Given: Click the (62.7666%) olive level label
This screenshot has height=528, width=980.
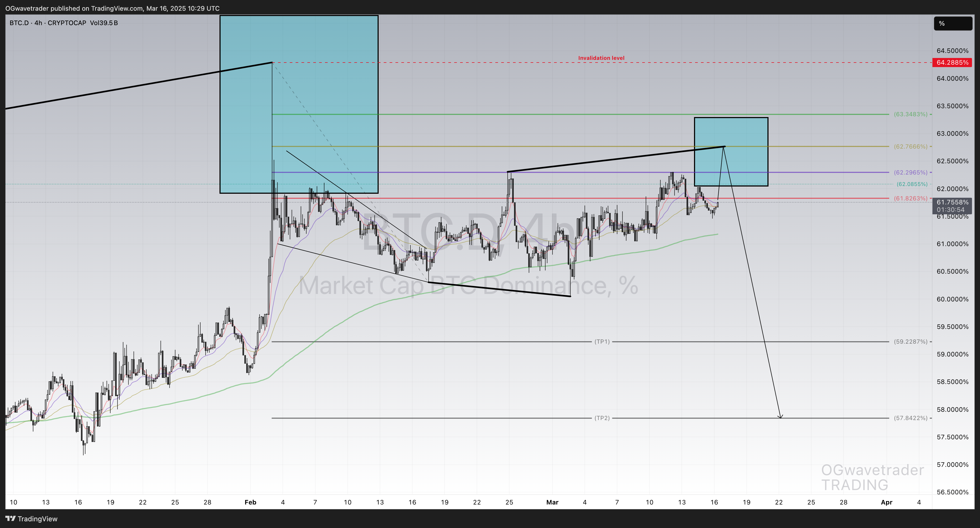Looking at the screenshot, I should (x=910, y=146).
